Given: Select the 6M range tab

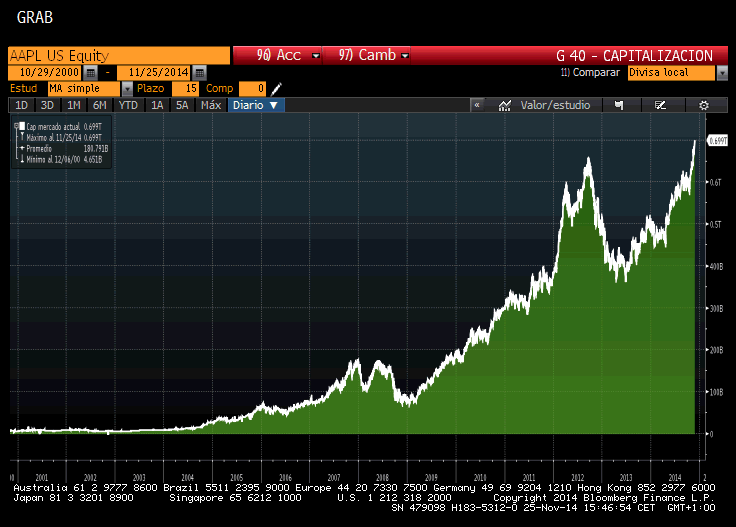Looking at the screenshot, I should tap(100, 105).
